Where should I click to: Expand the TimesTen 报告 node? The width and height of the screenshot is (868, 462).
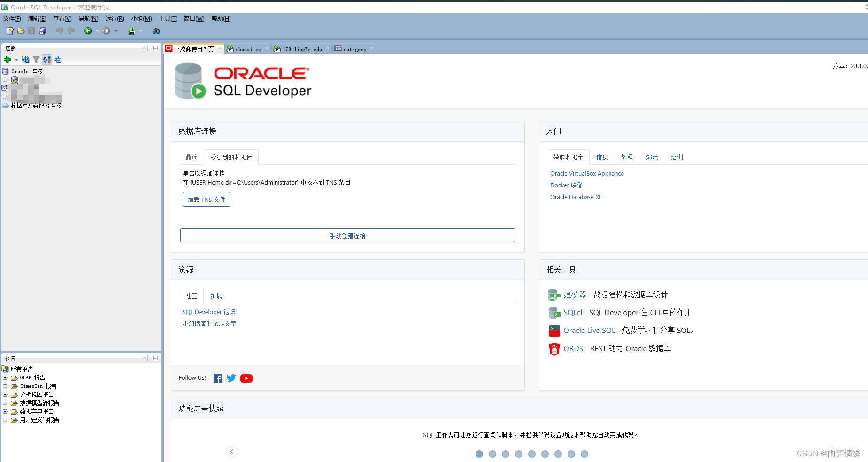5,386
